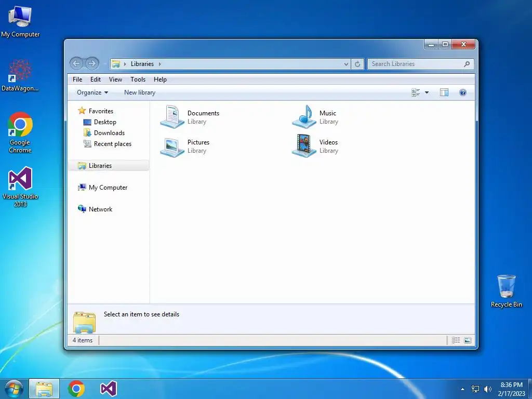Minimize the Libraries window
Image resolution: width=532 pixels, height=399 pixels.
pyautogui.click(x=431, y=45)
